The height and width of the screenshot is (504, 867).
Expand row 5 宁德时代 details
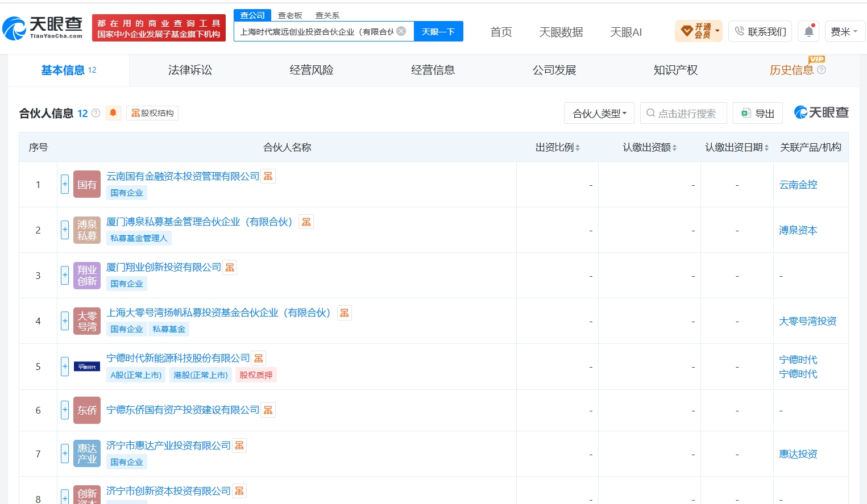[x=65, y=366]
